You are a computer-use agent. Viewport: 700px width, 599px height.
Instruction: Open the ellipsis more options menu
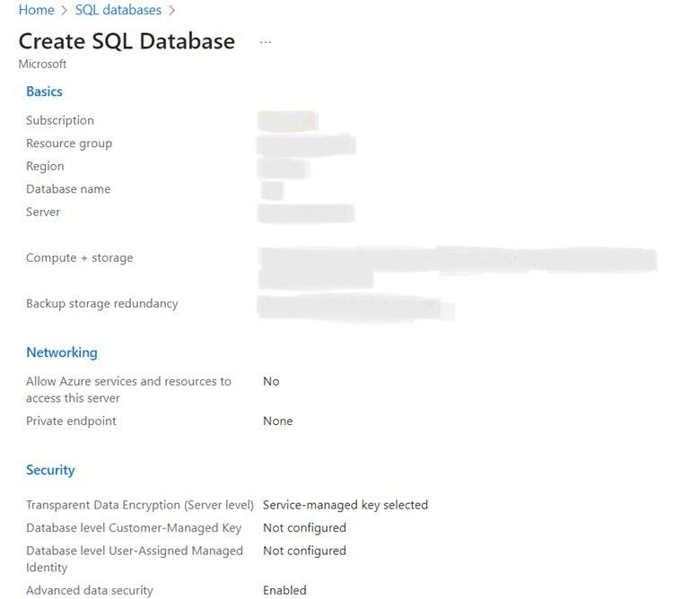pyautogui.click(x=265, y=42)
